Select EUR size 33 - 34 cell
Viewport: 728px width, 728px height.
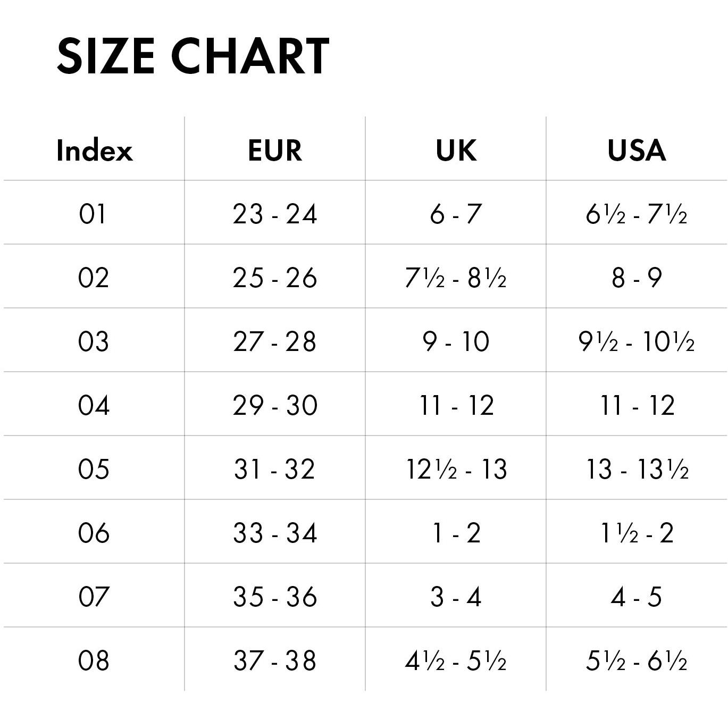point(275,533)
